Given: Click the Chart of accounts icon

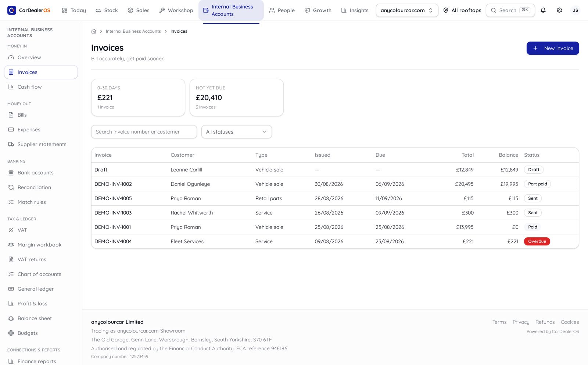Looking at the screenshot, I should [x=11, y=274].
